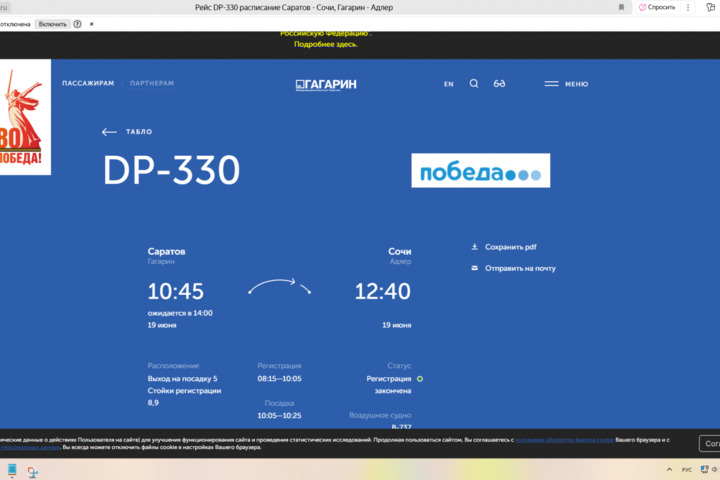Viewport: 720px width, 480px height.
Task: Open the taskbar computer application icon
Action: click(x=12, y=469)
